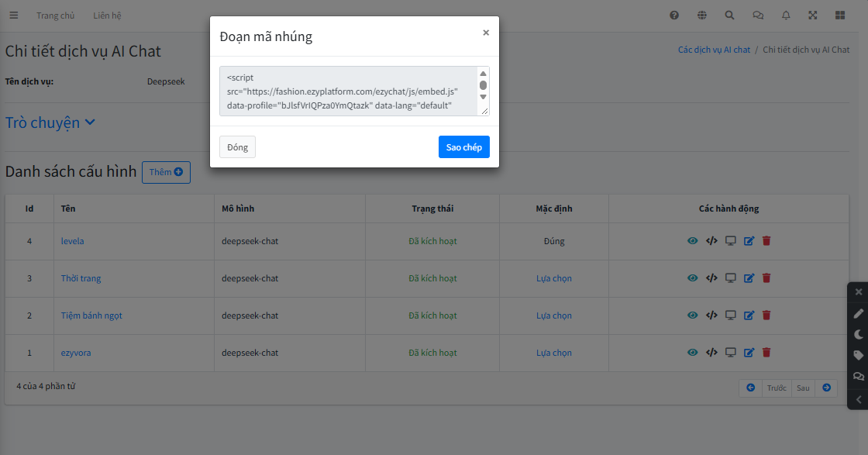Click the Sau pagination button
Viewport: 868px width, 455px height.
tap(803, 388)
